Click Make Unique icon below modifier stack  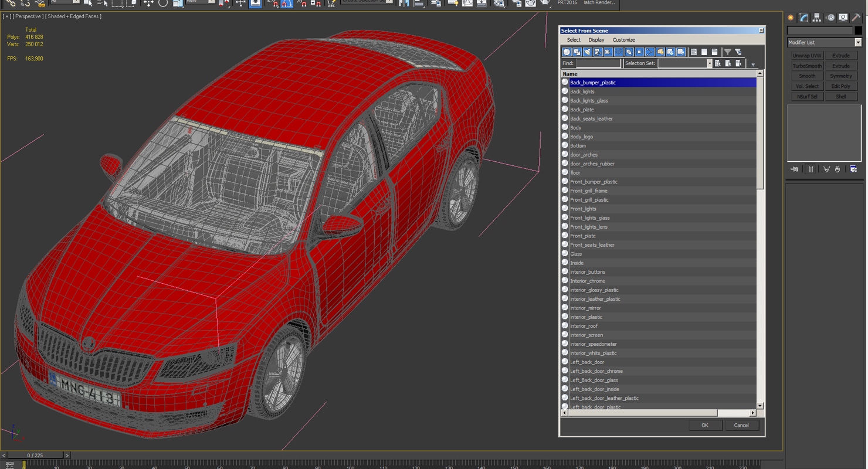tap(826, 169)
